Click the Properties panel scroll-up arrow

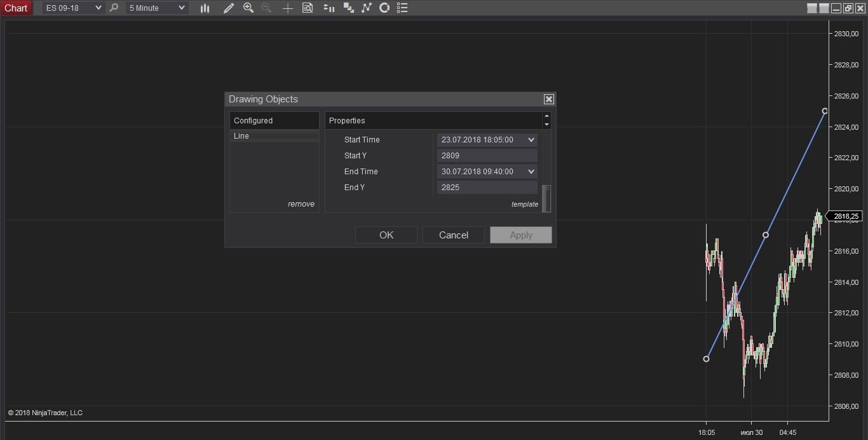[546, 117]
